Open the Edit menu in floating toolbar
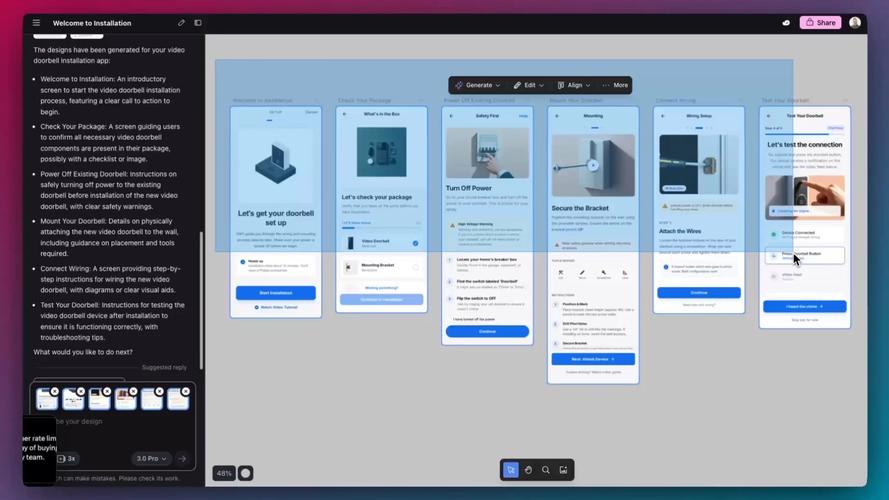The image size is (889, 500). (x=528, y=85)
